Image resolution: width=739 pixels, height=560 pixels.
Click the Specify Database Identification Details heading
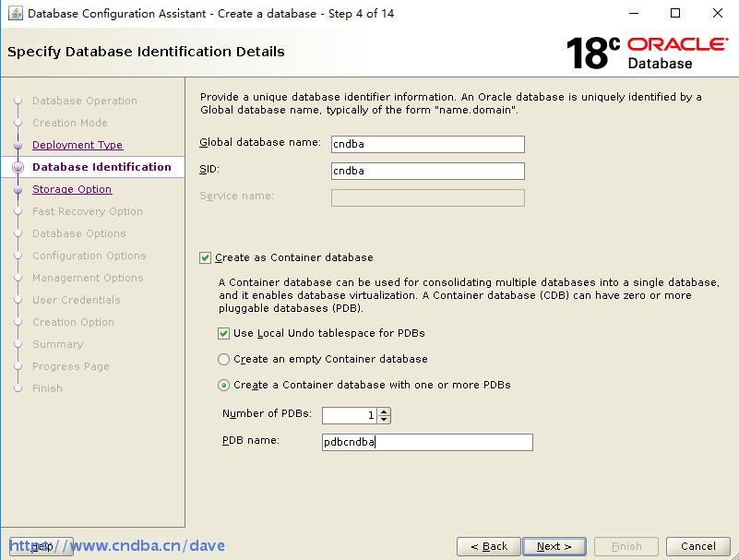pyautogui.click(x=146, y=52)
